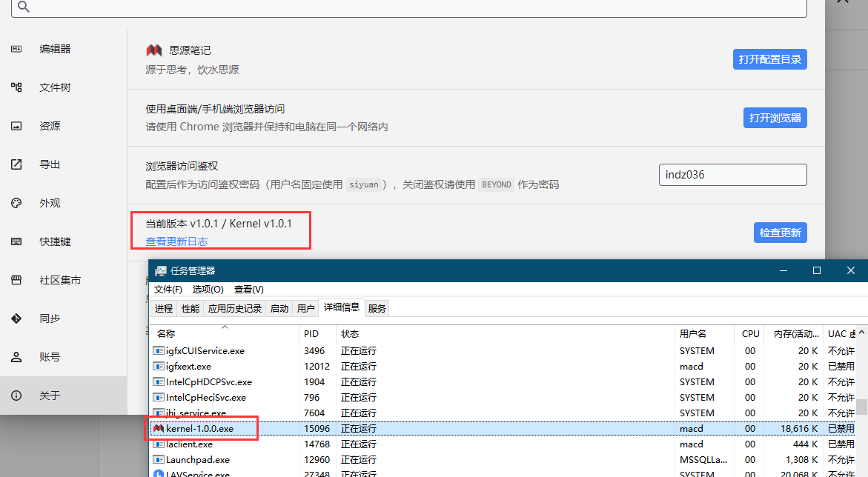The image size is (868, 477).
Task: Sort by the UAC column header
Action: 841,334
